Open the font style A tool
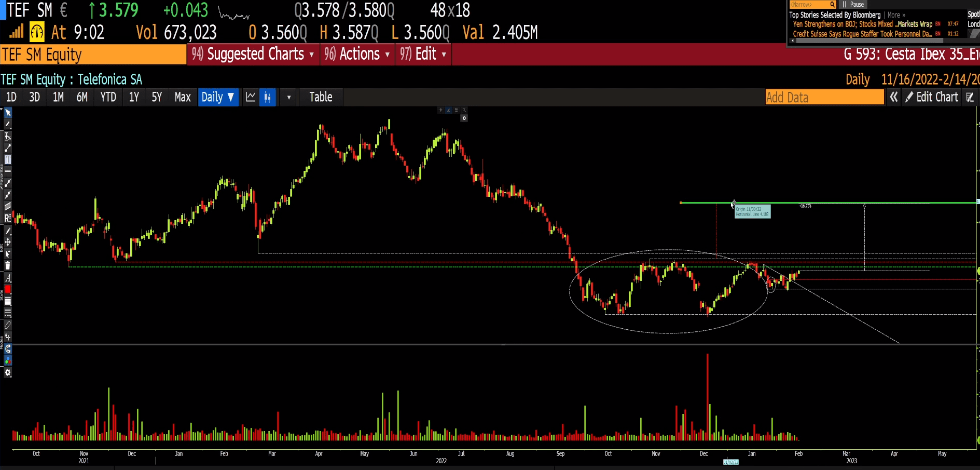The width and height of the screenshot is (980, 470). pyautogui.click(x=8, y=278)
